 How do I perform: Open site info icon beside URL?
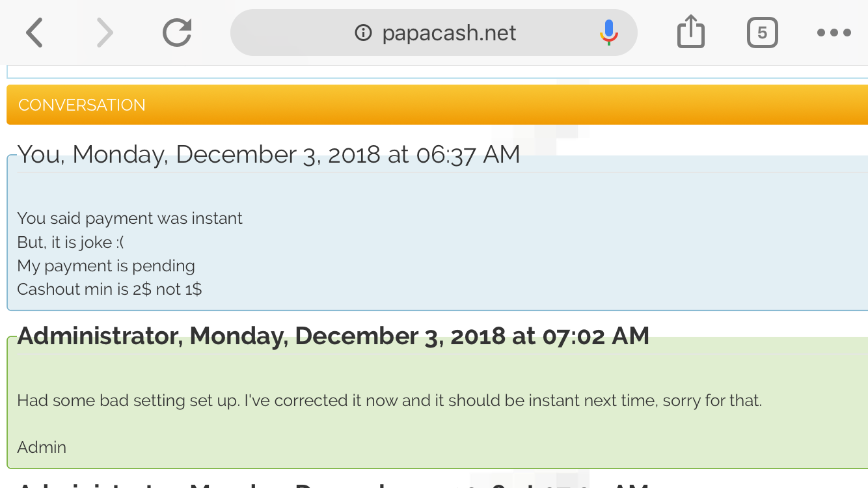pyautogui.click(x=363, y=33)
